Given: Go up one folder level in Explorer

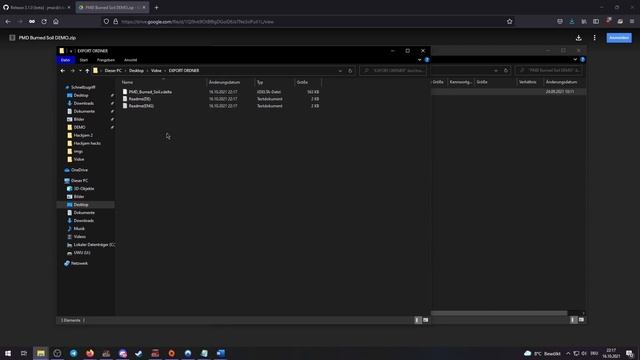Looking at the screenshot, I should 87,71.
